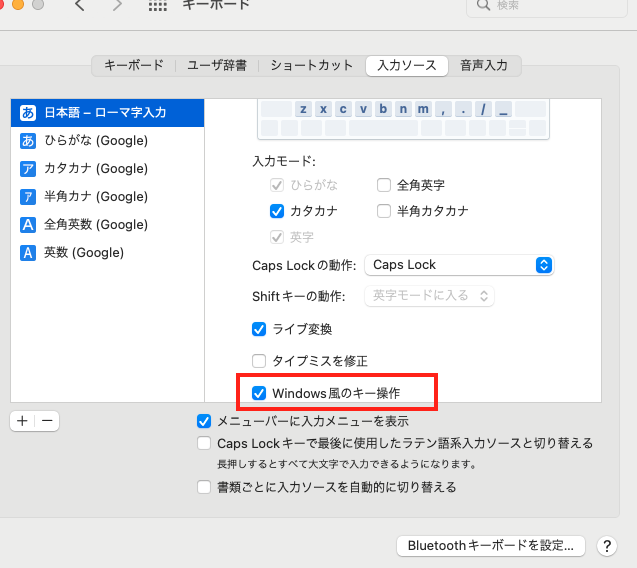The image size is (637, 568).
Task: Click the slash key on keyboard preview
Action: point(483,109)
